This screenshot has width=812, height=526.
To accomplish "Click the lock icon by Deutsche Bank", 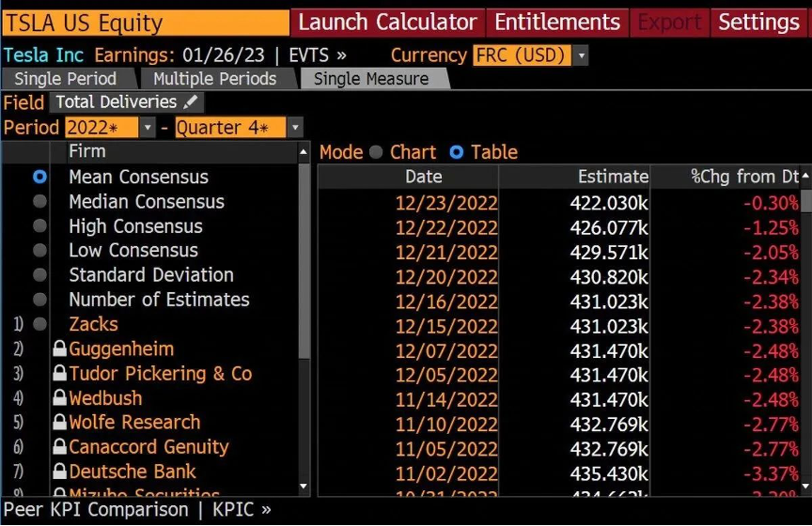I will (x=60, y=472).
